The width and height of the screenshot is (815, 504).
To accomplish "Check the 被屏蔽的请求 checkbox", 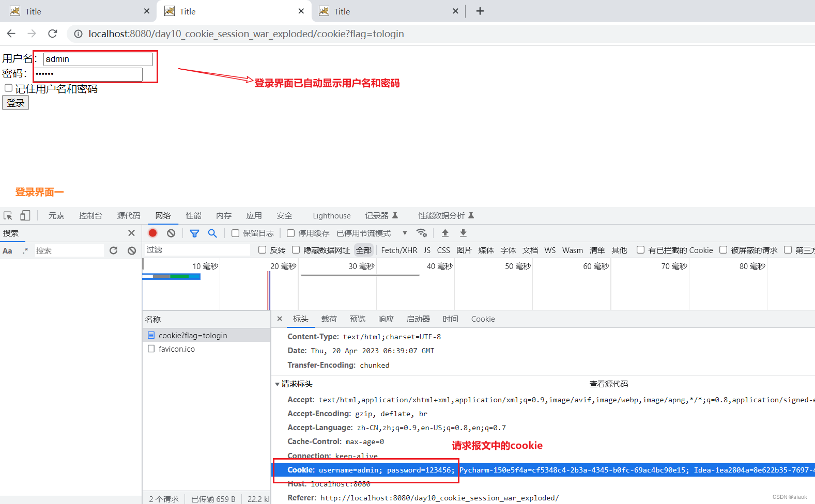I will click(723, 250).
